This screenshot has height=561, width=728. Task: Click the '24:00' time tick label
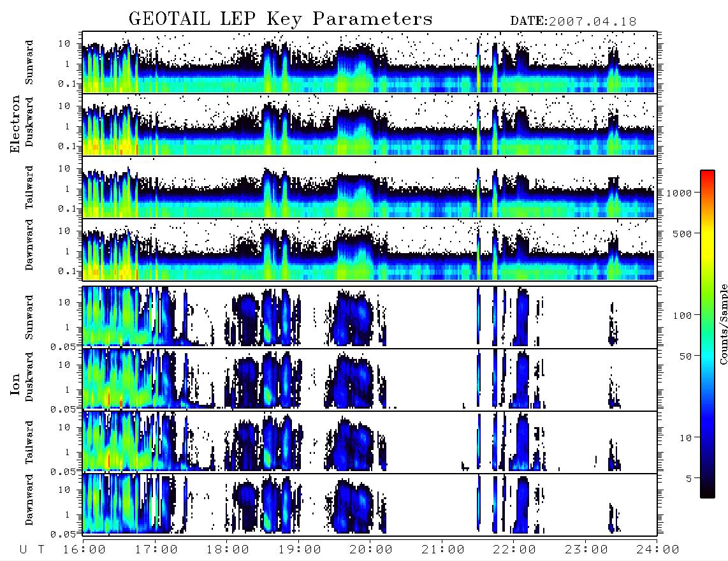click(658, 550)
